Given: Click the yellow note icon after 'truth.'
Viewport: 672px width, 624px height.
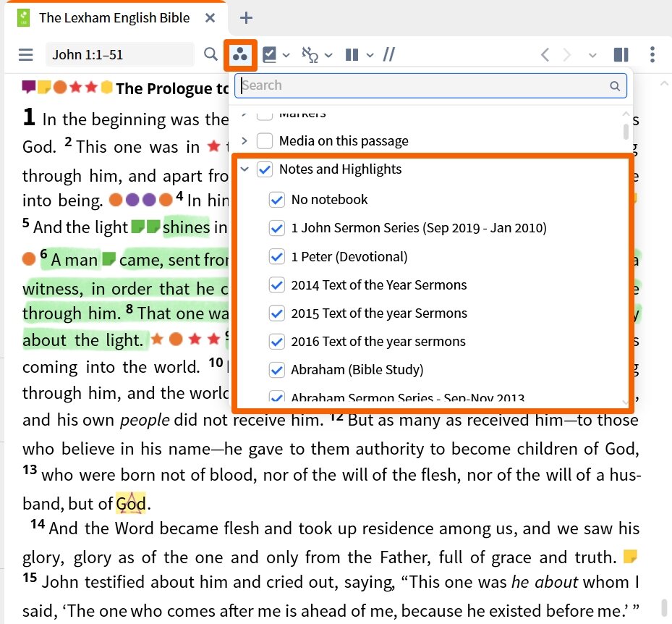Looking at the screenshot, I should 630,556.
